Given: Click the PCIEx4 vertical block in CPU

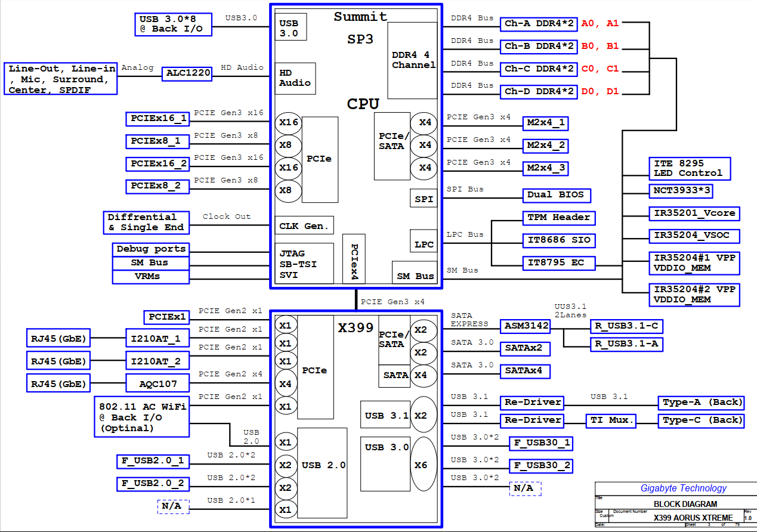Looking at the screenshot, I should coord(354,258).
